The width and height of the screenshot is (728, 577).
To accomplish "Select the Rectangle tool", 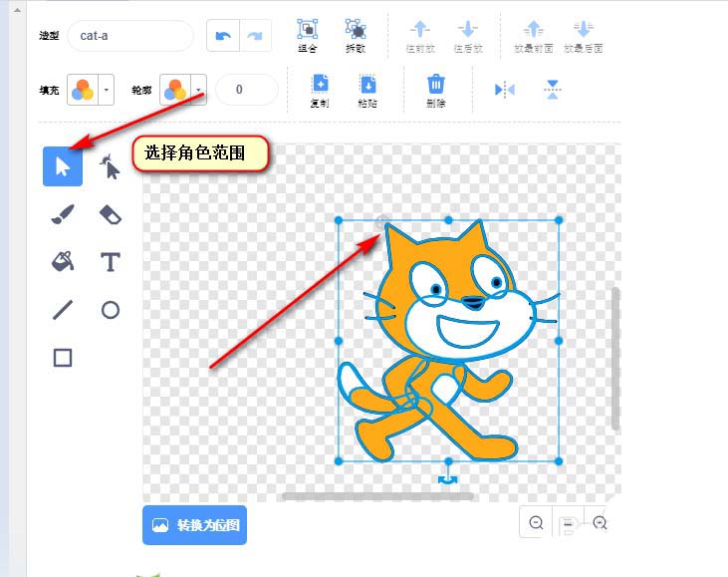I will (x=63, y=358).
